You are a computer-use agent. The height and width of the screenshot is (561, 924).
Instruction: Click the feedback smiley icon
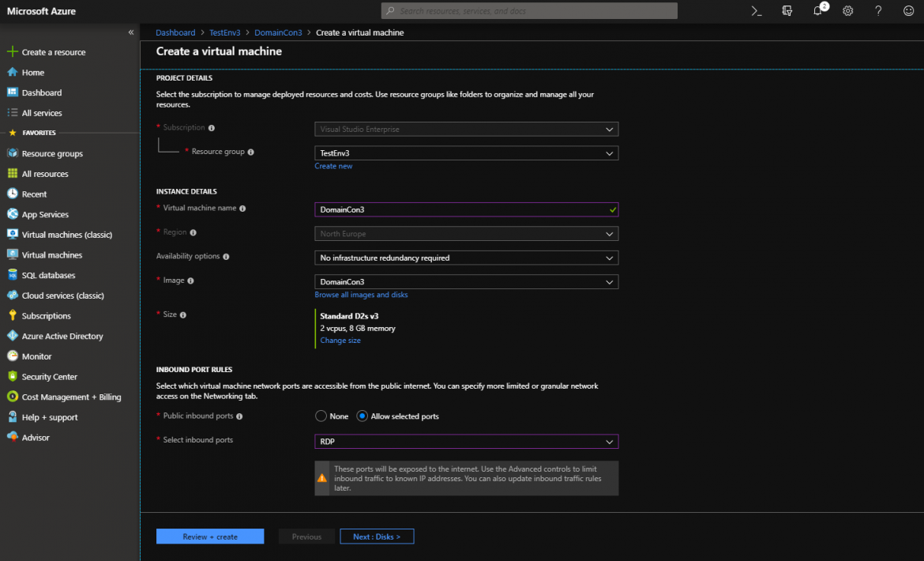pyautogui.click(x=909, y=10)
